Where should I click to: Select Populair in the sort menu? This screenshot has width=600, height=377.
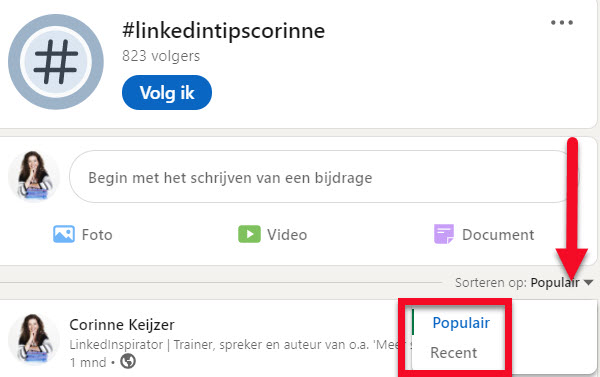click(461, 323)
